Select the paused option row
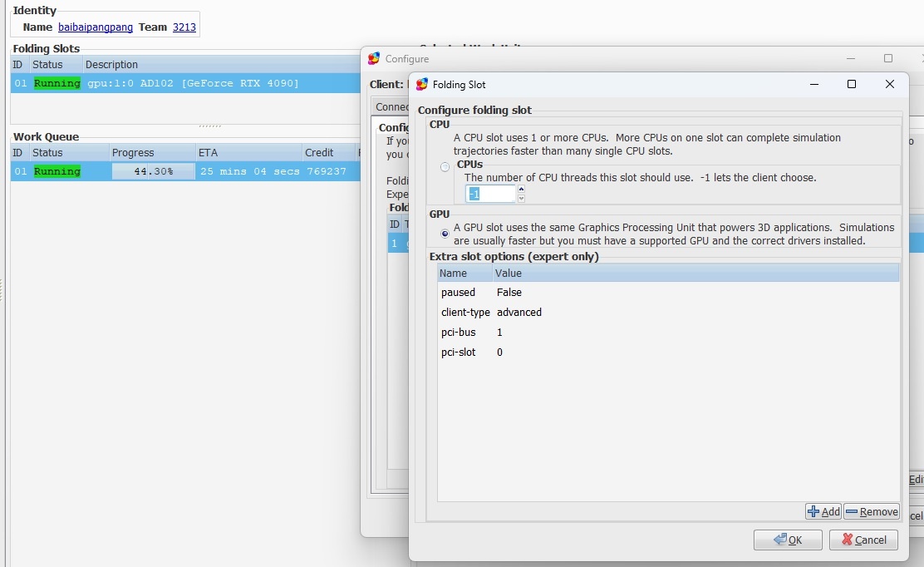The image size is (924, 567). [668, 293]
